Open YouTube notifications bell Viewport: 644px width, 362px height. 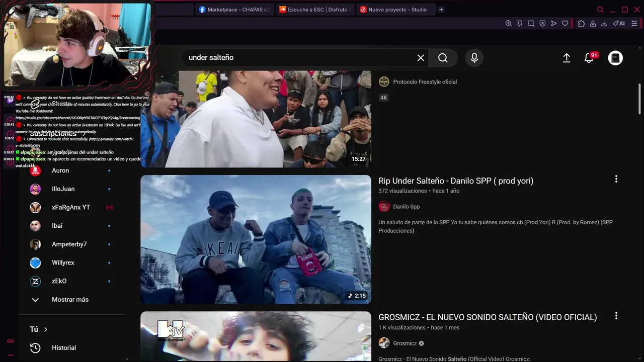click(x=589, y=58)
